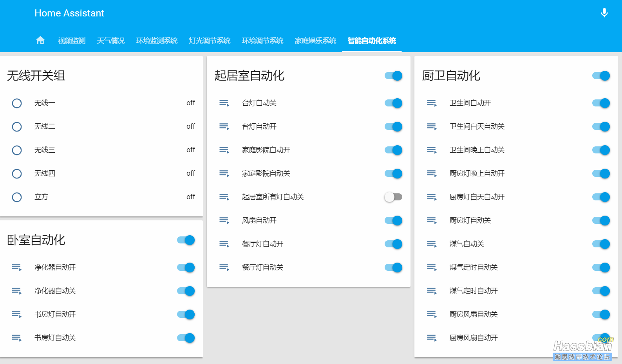622x364 pixels.
Task: Open the 家庭影院自动关 automation details
Action: [266, 173]
